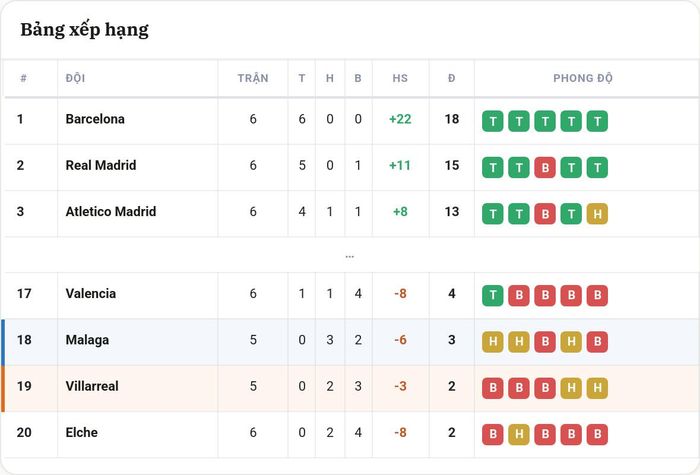Click the TRẬN matches column header
Viewport: 700px width, 475px height.
(253, 78)
